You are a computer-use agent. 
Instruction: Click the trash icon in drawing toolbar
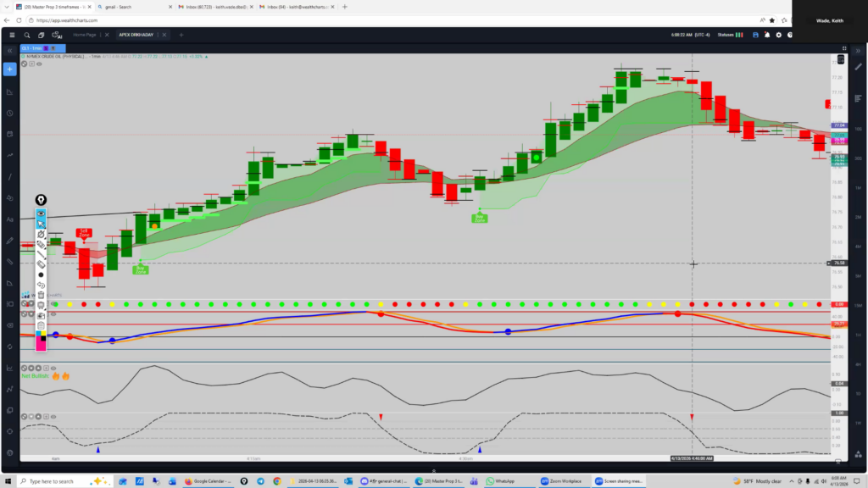click(x=41, y=295)
